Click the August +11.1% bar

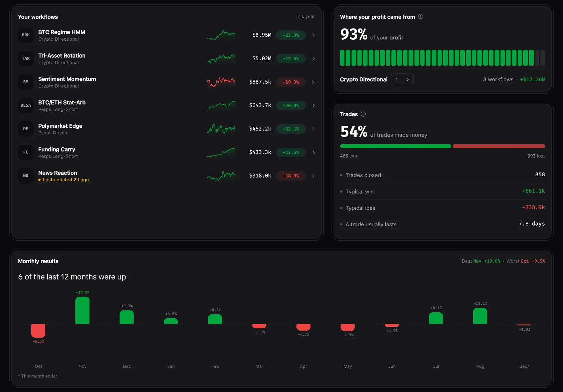click(480, 316)
